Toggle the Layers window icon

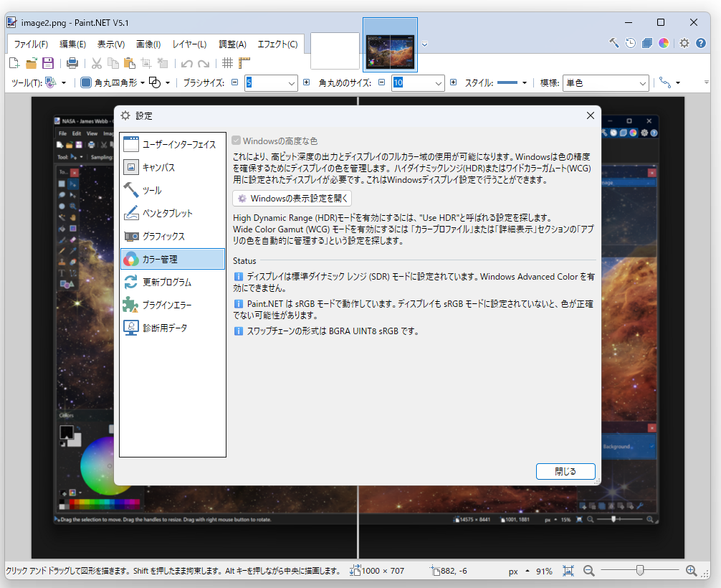(647, 43)
